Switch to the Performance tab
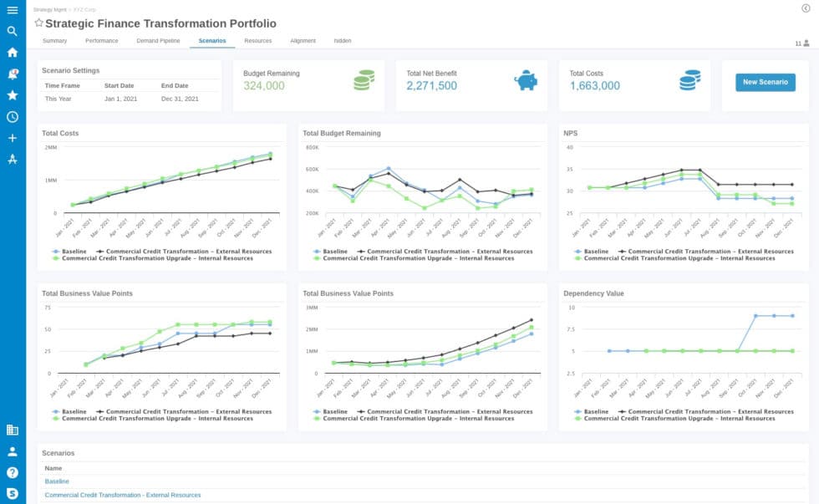The width and height of the screenshot is (819, 504). 101,40
